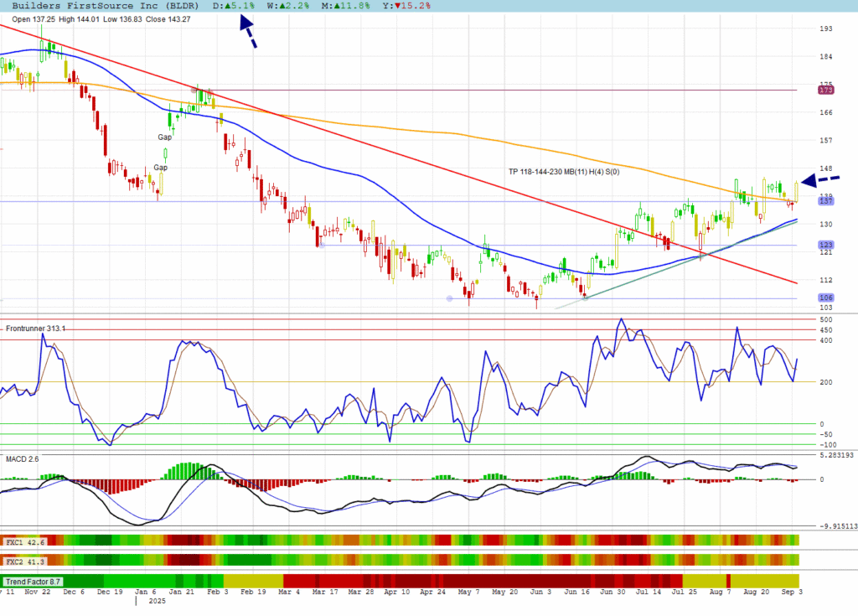The image size is (858, 616).
Task: Click the 166 price axis label
Action: pos(825,112)
